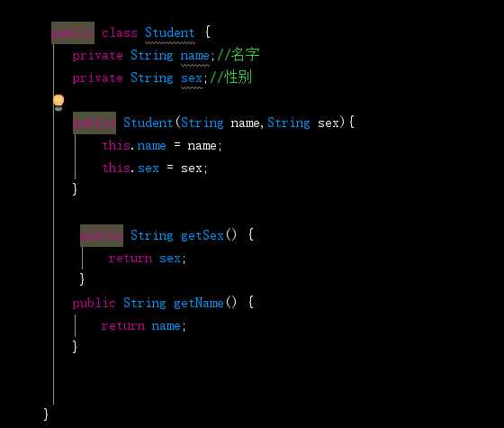Click 'String' before constructor parameter sex
Image resolution: width=504 pixels, height=428 pixels.
point(289,123)
